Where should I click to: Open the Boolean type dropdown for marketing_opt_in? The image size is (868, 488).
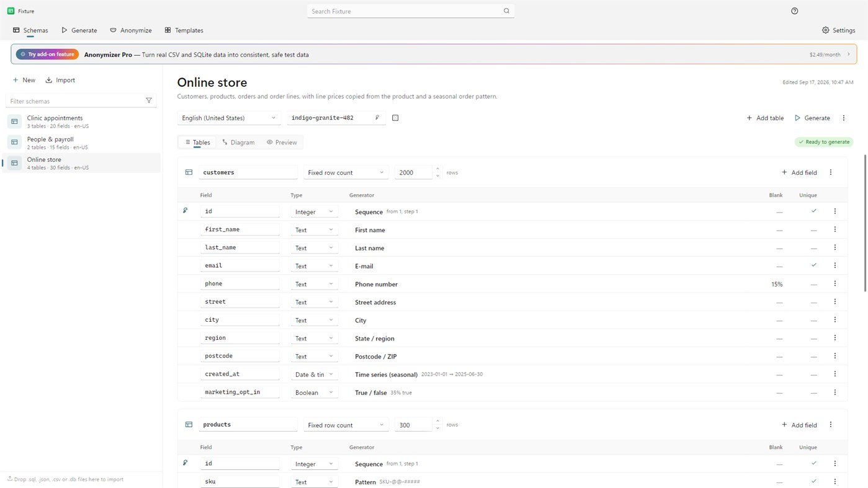[314, 393]
